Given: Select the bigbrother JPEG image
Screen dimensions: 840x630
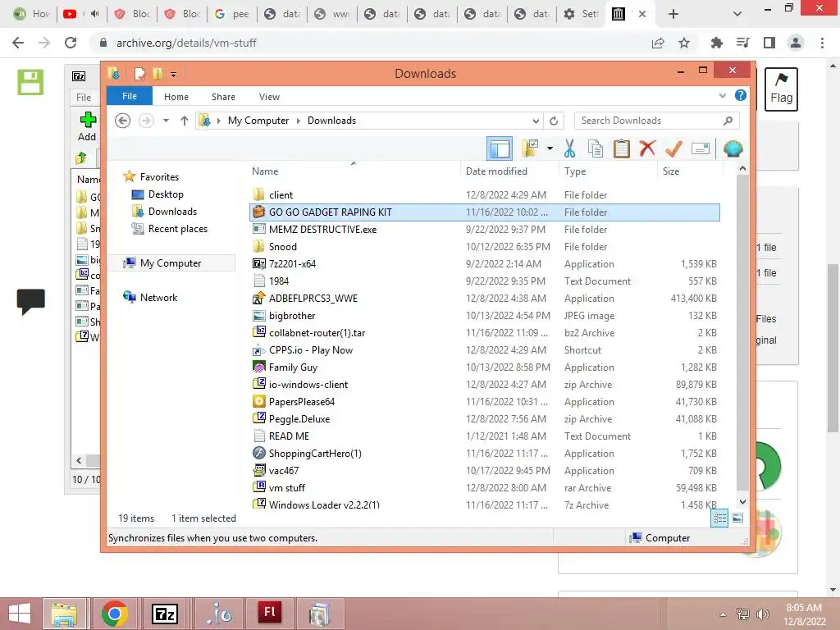Looking at the screenshot, I should click(485, 316).
